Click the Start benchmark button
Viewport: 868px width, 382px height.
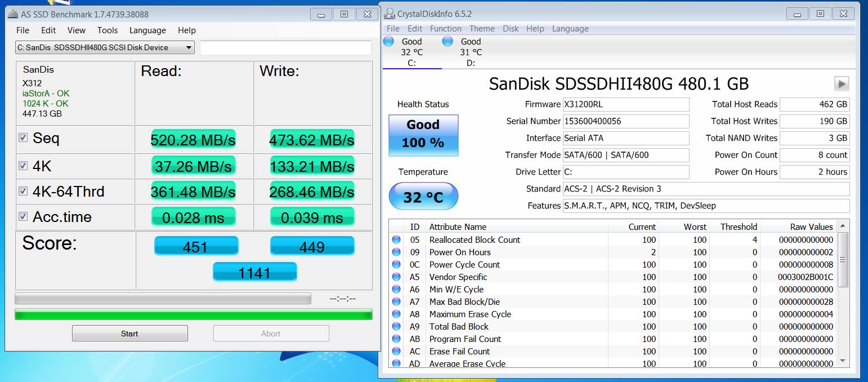click(x=129, y=334)
